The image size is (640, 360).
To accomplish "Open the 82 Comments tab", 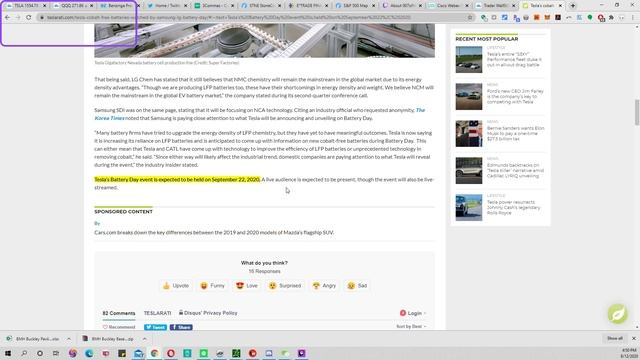I will [x=119, y=313].
